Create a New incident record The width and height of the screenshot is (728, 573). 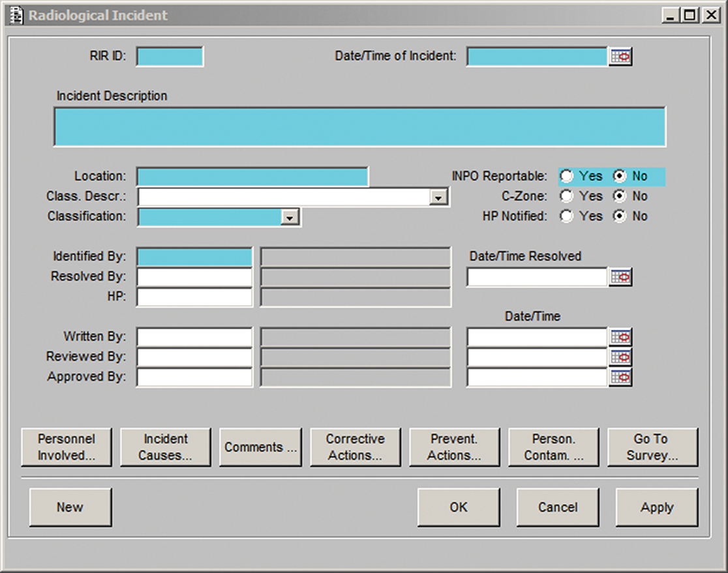70,507
